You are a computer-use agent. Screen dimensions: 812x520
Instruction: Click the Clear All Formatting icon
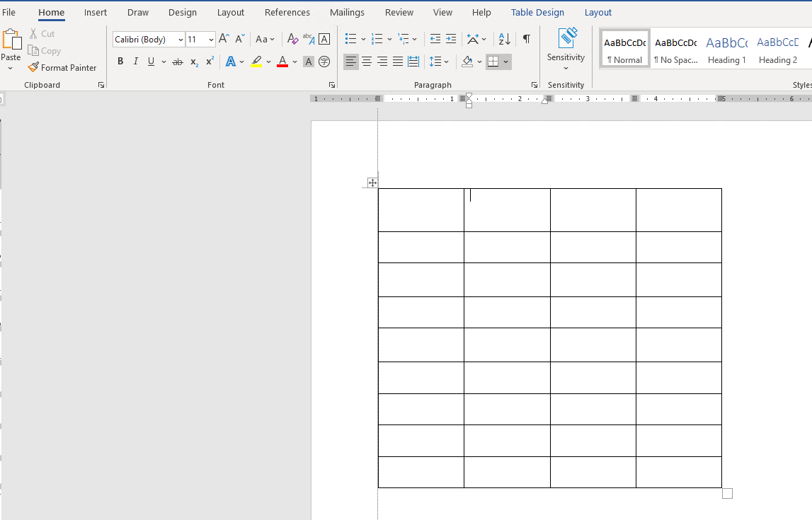coord(292,39)
